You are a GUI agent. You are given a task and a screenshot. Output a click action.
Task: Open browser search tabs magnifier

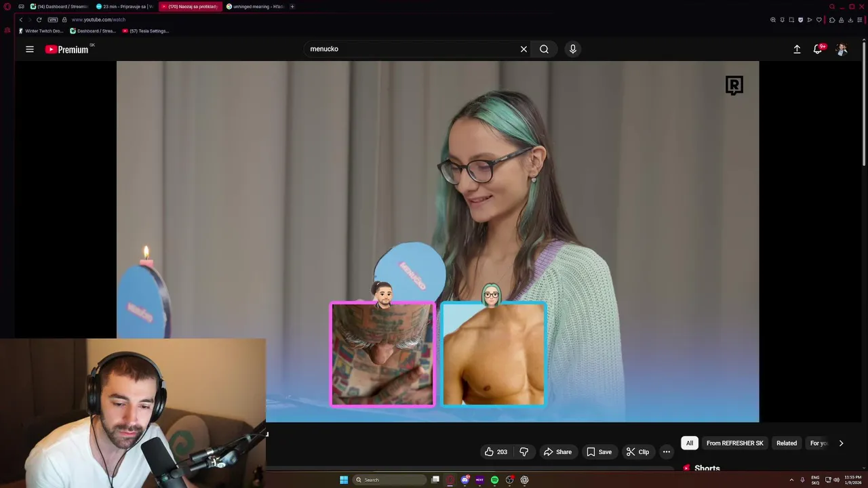point(832,6)
